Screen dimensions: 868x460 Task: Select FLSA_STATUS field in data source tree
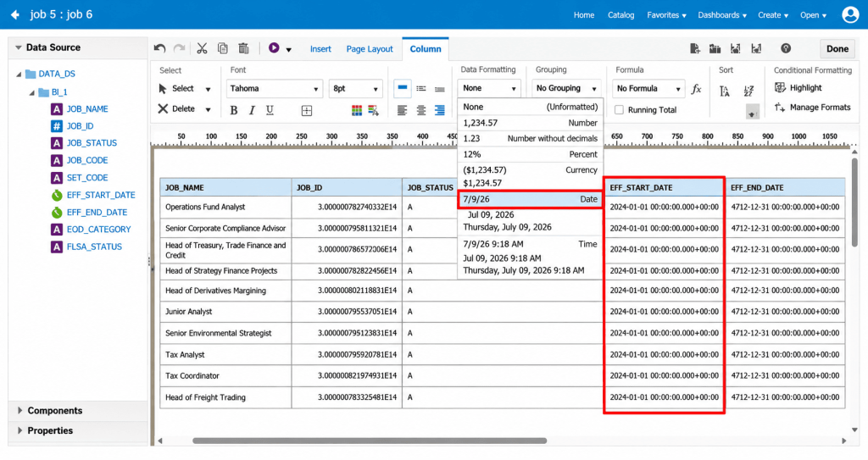tap(94, 247)
